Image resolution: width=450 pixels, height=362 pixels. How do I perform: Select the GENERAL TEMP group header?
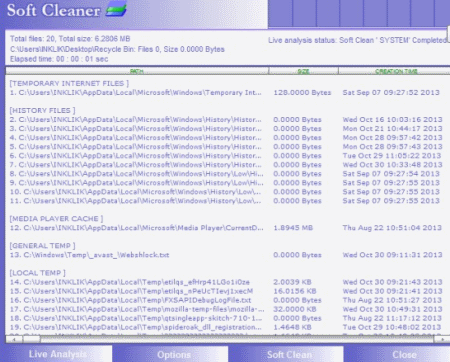tap(42, 246)
